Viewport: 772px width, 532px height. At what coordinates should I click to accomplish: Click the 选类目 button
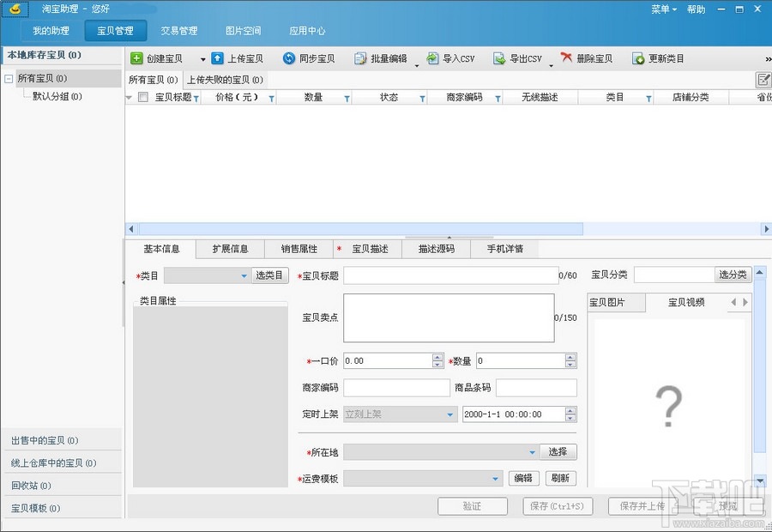[270, 275]
